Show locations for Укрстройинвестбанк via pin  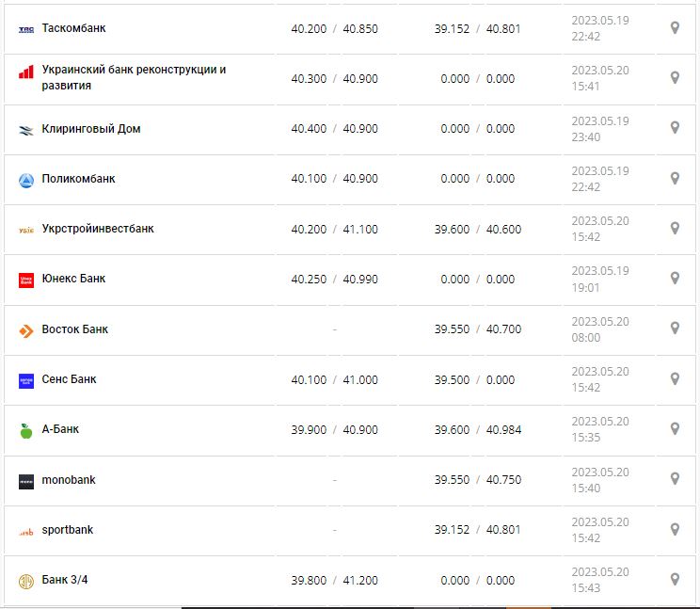(x=675, y=228)
